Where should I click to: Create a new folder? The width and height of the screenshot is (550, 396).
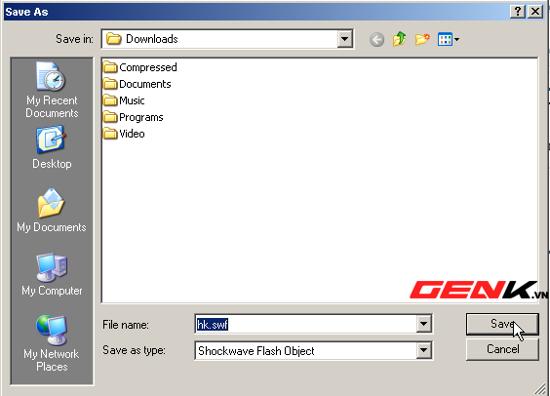click(422, 39)
